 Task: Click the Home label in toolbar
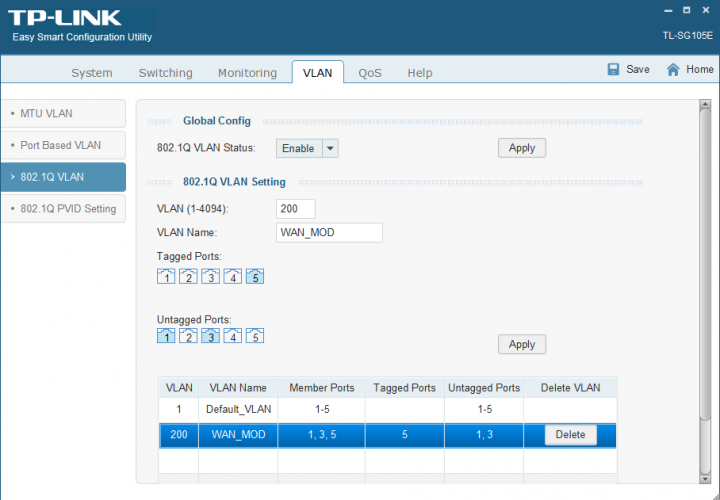tap(699, 69)
